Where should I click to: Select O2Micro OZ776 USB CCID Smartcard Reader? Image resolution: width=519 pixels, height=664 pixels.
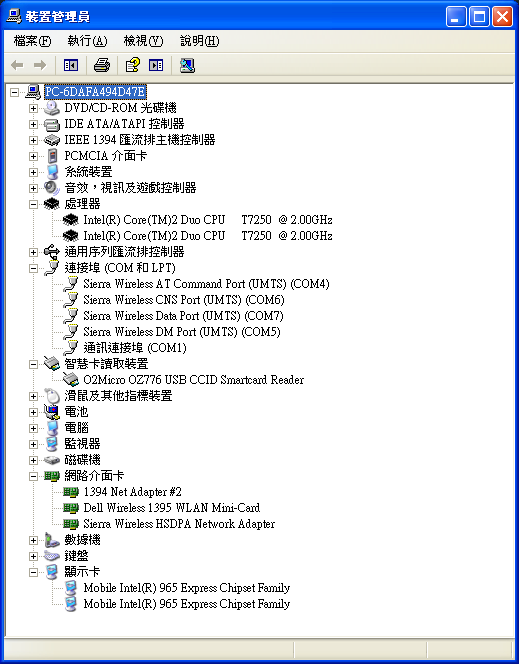click(193, 380)
